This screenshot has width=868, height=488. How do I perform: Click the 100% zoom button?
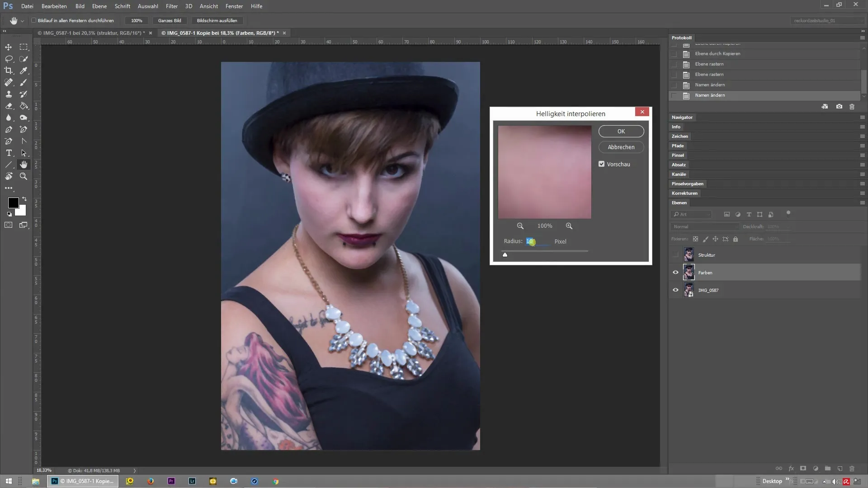tap(137, 20)
